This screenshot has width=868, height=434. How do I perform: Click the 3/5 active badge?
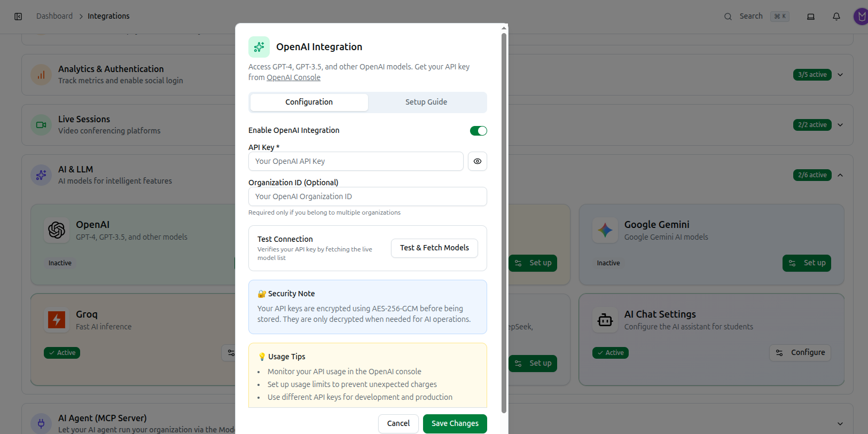coord(812,75)
